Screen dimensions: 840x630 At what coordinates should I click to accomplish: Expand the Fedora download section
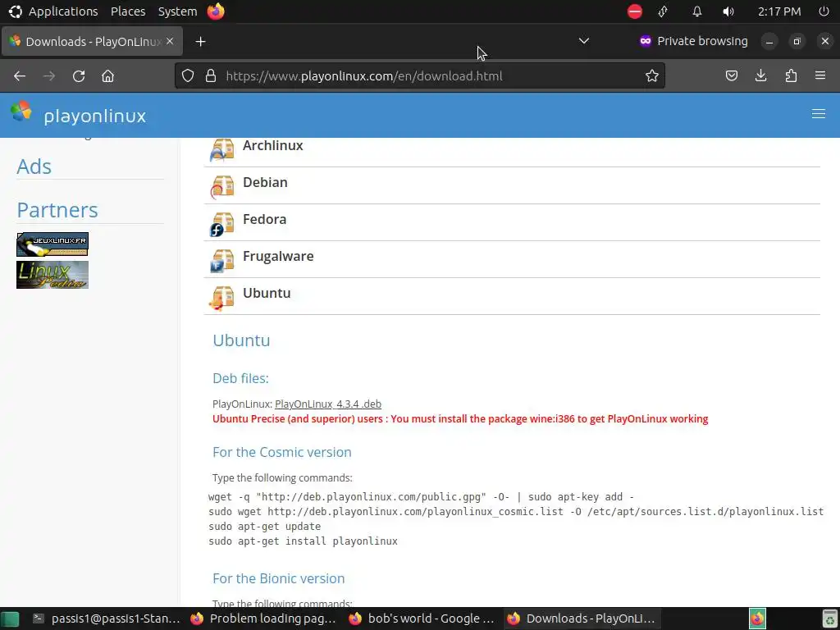512,222
